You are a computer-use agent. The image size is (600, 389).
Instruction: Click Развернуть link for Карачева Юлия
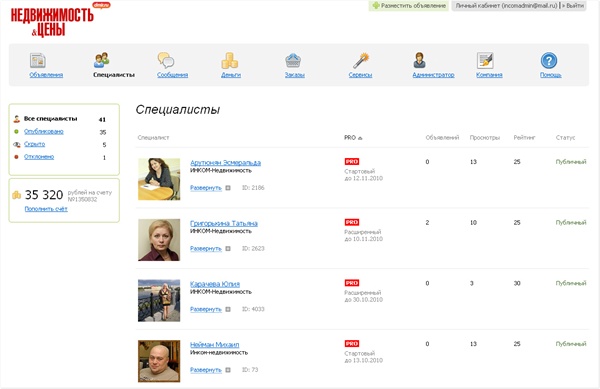point(206,309)
